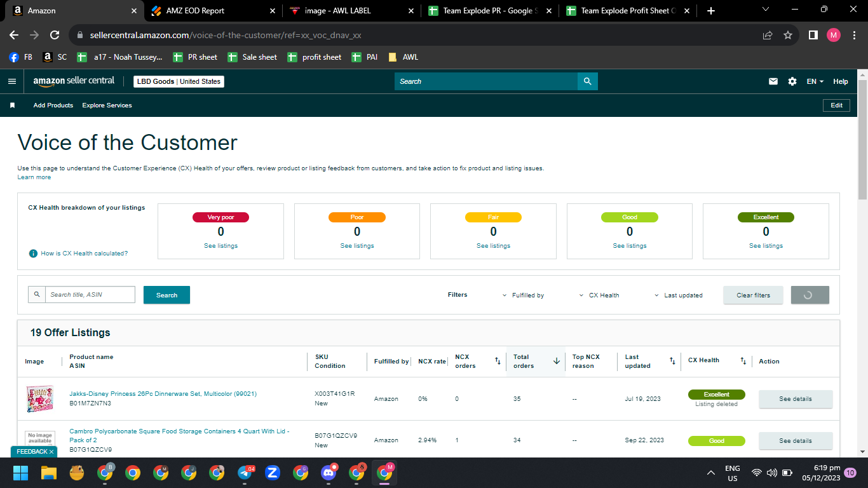Open the Chrome profile M avatar

coord(834,36)
